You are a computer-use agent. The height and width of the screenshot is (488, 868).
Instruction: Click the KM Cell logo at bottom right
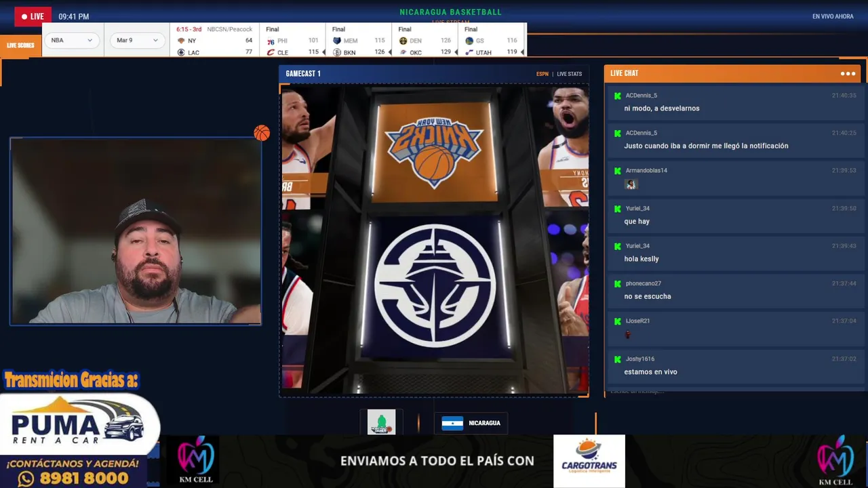[835, 461]
